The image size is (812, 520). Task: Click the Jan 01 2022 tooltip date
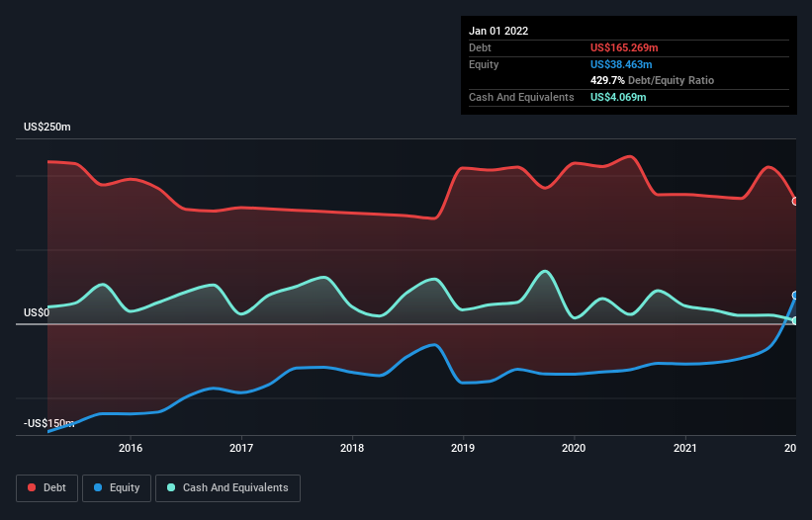498,31
